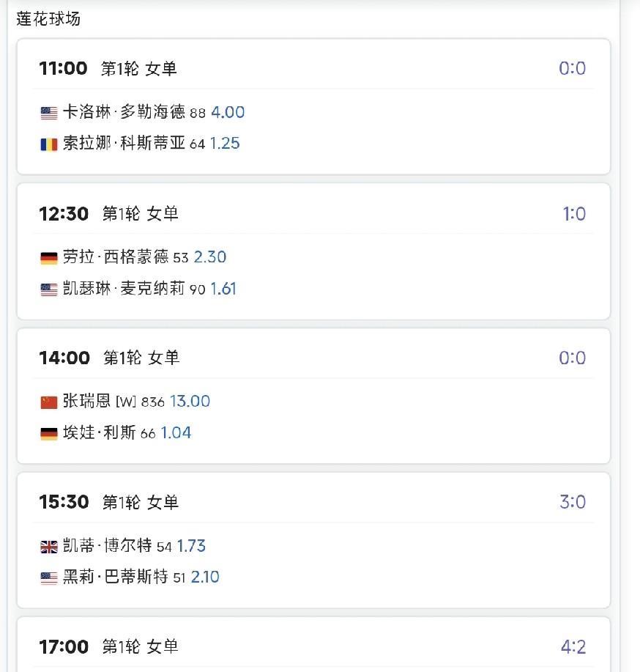The width and height of the screenshot is (640, 672).
Task: Select the 13.00 odds for 张瑞恩
Action: click(x=190, y=402)
